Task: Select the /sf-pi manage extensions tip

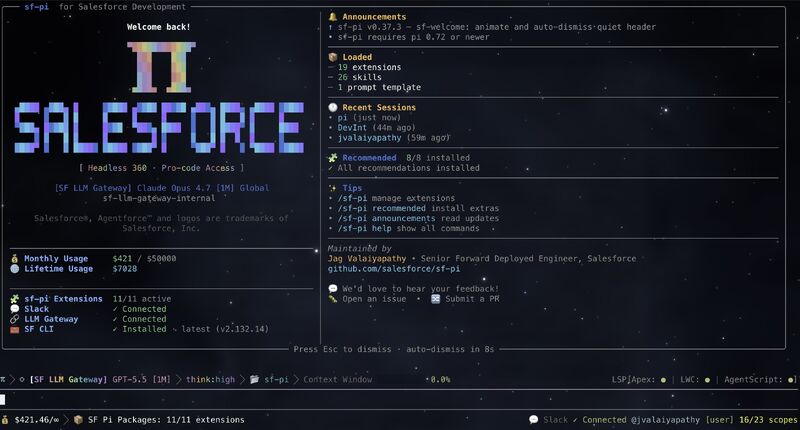Action: (396, 198)
